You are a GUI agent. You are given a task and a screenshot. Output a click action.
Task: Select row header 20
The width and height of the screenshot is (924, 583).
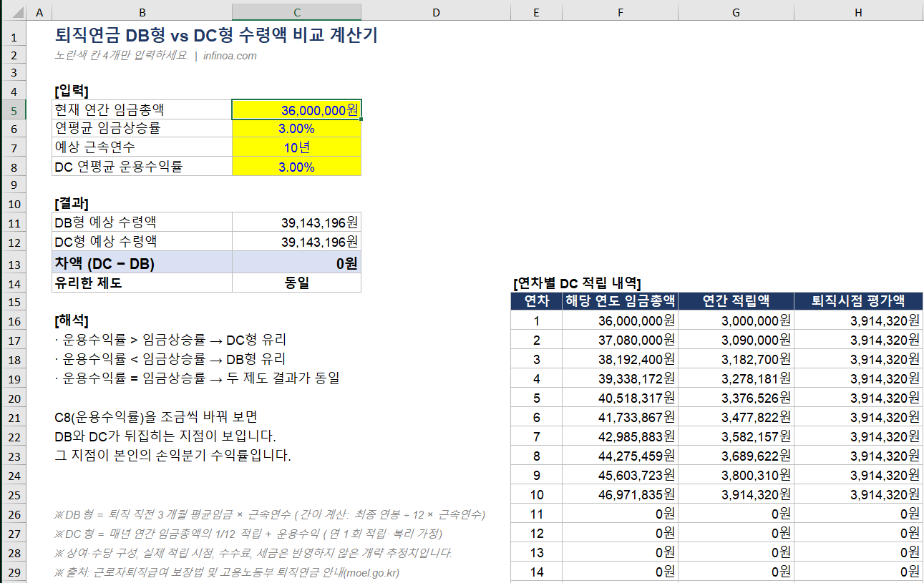[13, 398]
